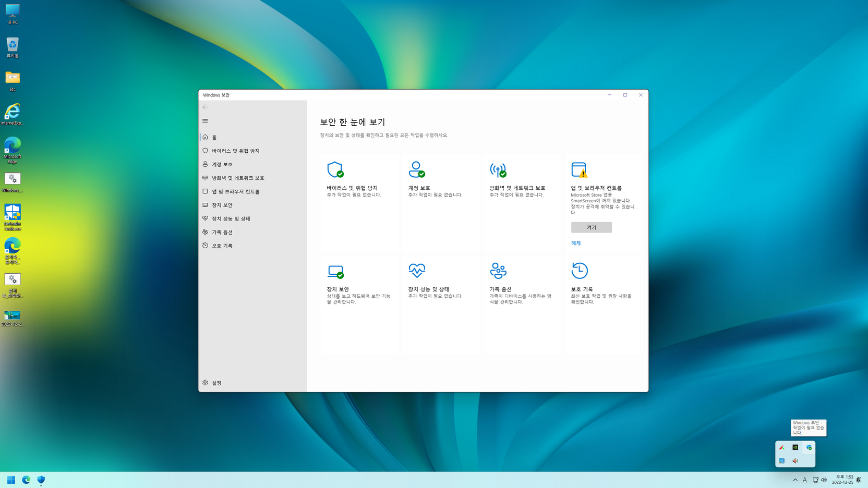Click the 보안 한 눈에 보기 heading

352,122
